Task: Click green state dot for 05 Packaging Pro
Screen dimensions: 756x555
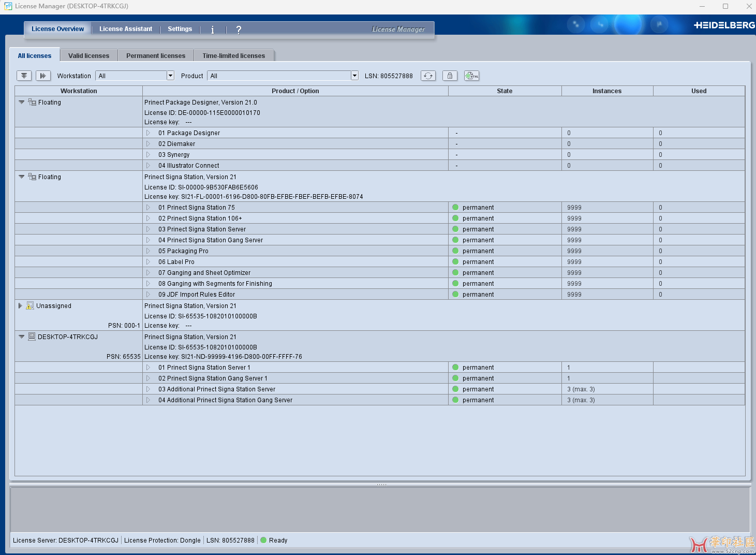Action: point(455,251)
